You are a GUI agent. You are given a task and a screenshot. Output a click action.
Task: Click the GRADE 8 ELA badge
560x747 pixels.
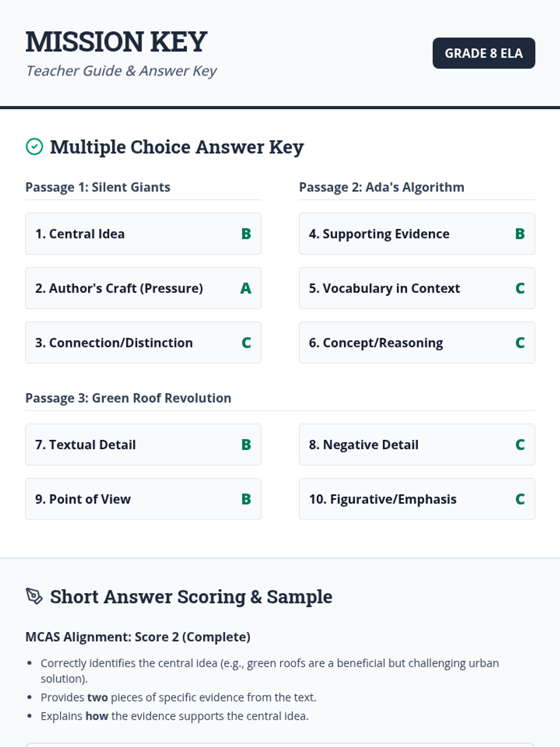coord(483,53)
